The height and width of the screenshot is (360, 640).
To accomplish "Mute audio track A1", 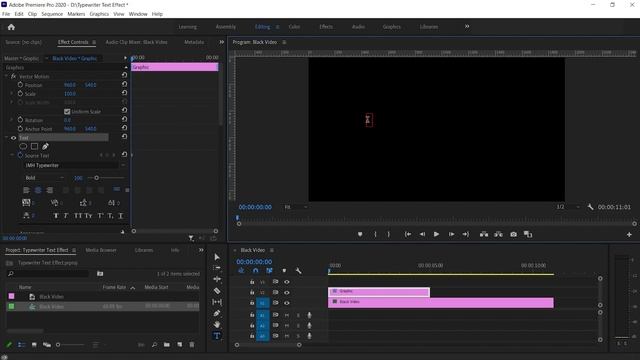I will 287,315.
